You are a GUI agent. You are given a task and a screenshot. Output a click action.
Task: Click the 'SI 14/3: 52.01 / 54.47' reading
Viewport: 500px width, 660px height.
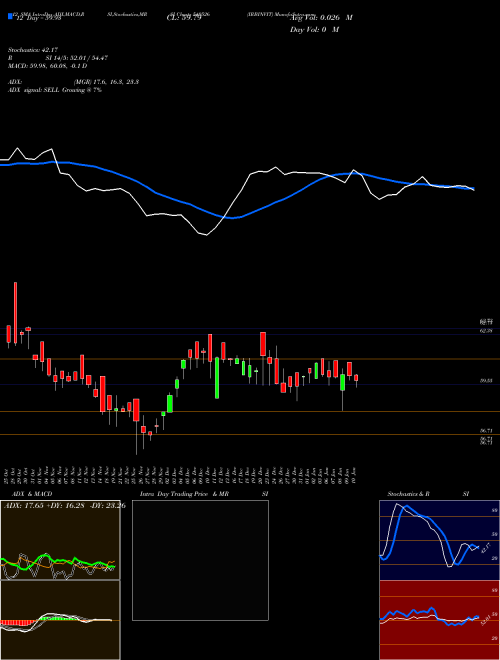(77, 58)
